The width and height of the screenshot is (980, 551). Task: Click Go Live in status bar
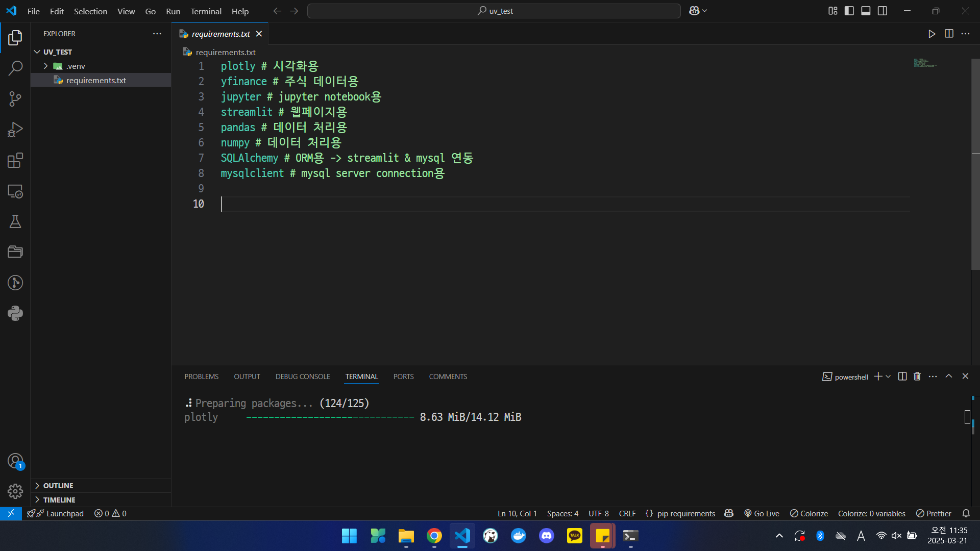pyautogui.click(x=762, y=513)
